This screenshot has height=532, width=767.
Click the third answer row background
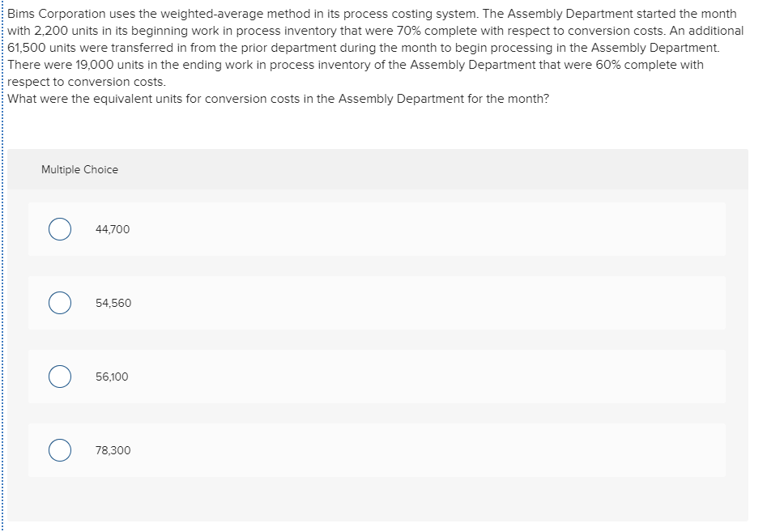click(x=377, y=377)
